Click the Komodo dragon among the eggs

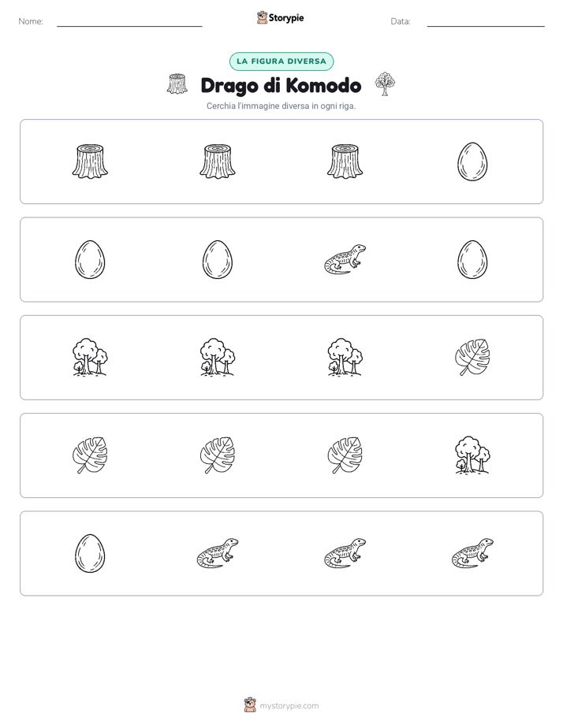point(345,259)
